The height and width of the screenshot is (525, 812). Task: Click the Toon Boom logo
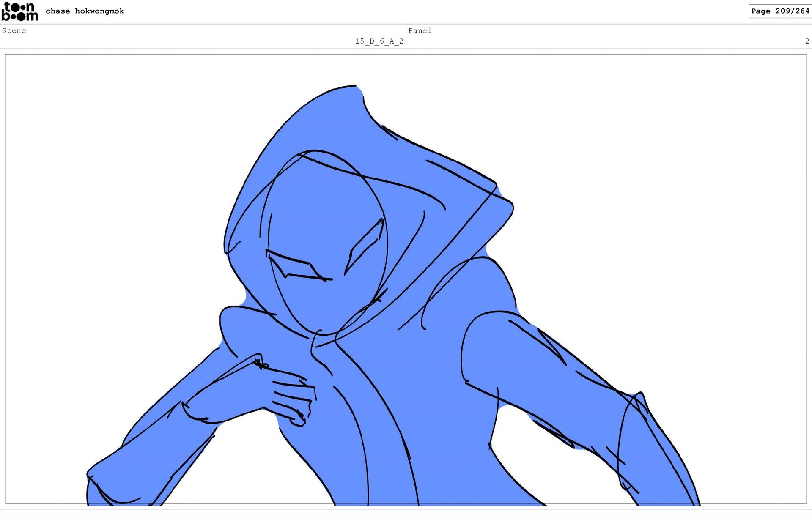pos(19,11)
